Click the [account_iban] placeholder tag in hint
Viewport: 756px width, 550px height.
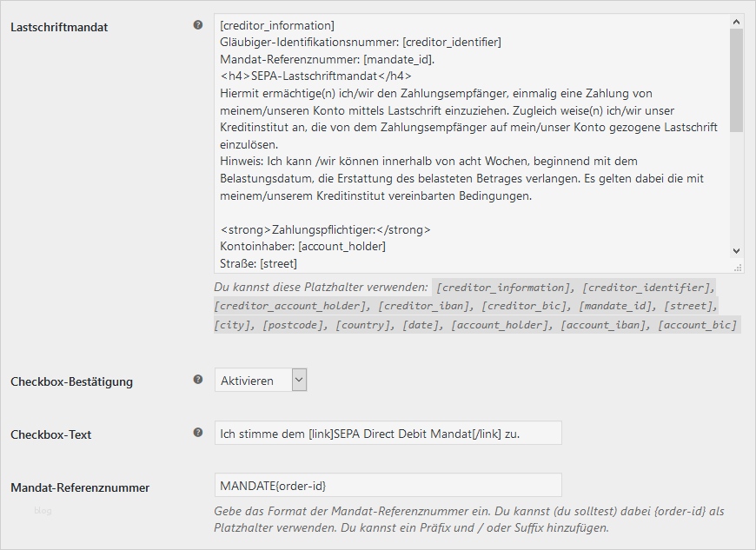(606, 325)
